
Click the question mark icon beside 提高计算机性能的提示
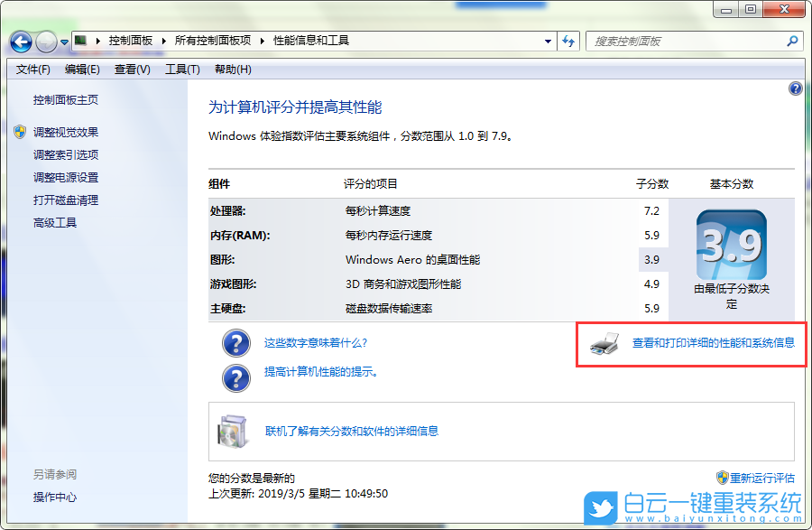[235, 378]
